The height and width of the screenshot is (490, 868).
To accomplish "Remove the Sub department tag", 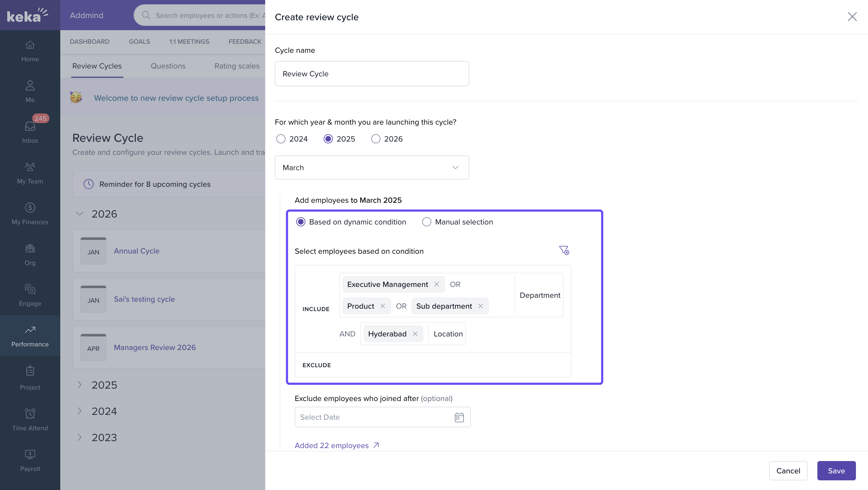I will pyautogui.click(x=480, y=306).
